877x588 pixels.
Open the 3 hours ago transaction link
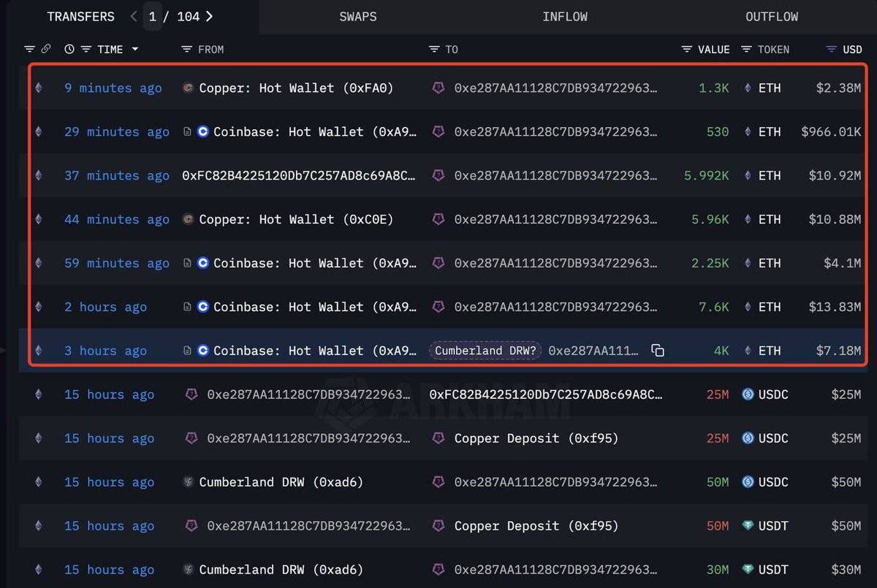105,351
